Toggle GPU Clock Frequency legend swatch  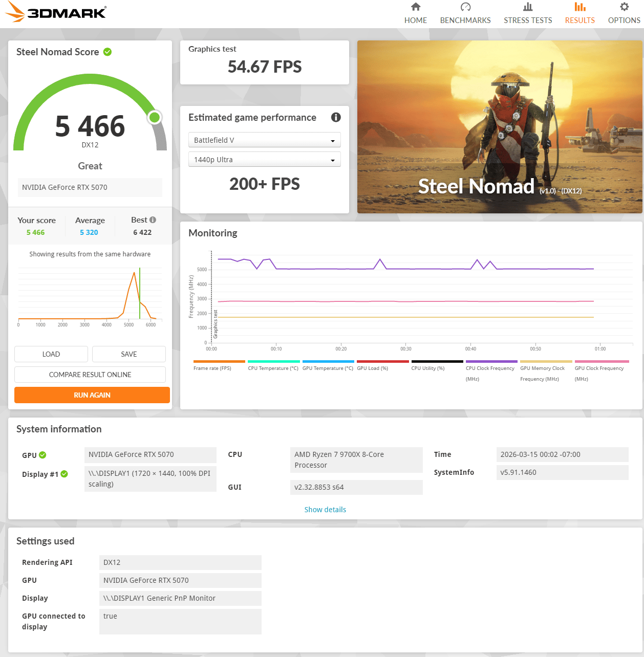[x=602, y=361]
